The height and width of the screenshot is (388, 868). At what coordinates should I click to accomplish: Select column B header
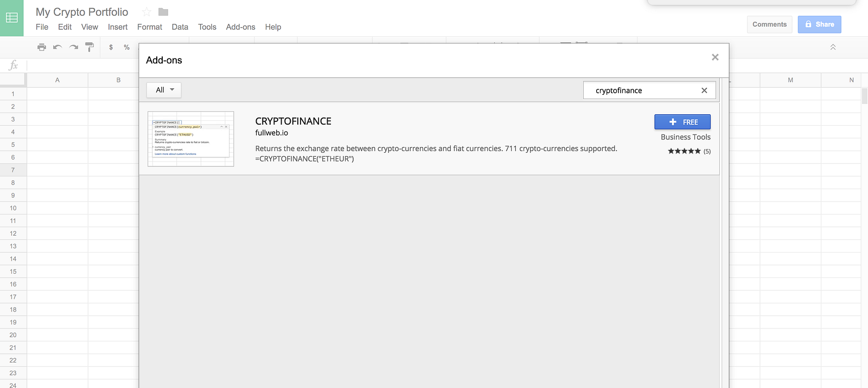pyautogui.click(x=113, y=80)
